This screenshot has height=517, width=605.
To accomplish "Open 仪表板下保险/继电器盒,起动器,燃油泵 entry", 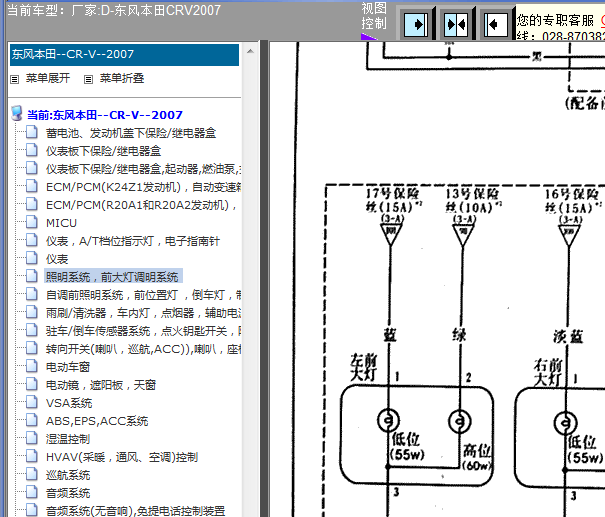I will click(144, 169).
